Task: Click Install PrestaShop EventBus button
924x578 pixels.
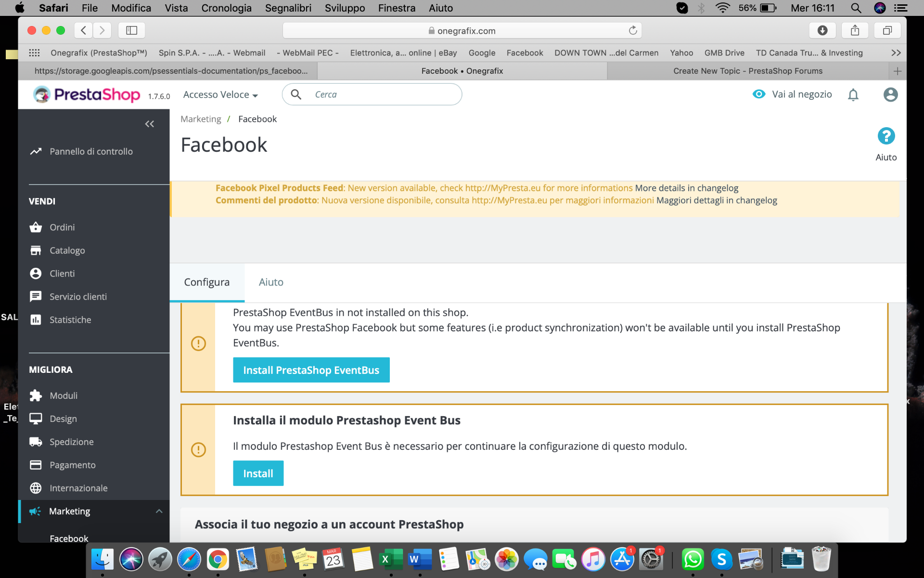Action: 311,370
